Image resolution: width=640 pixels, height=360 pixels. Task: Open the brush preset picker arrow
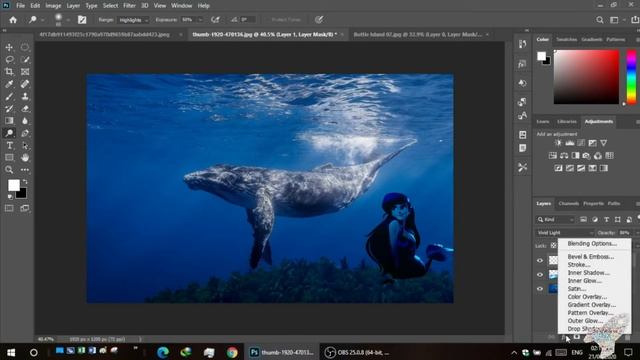point(68,20)
